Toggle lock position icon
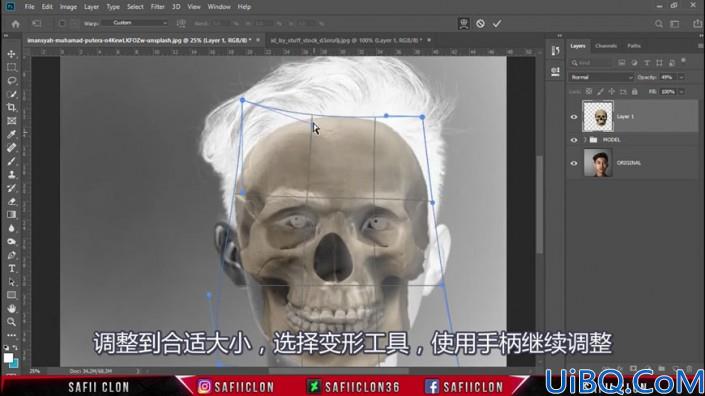 [x=611, y=92]
